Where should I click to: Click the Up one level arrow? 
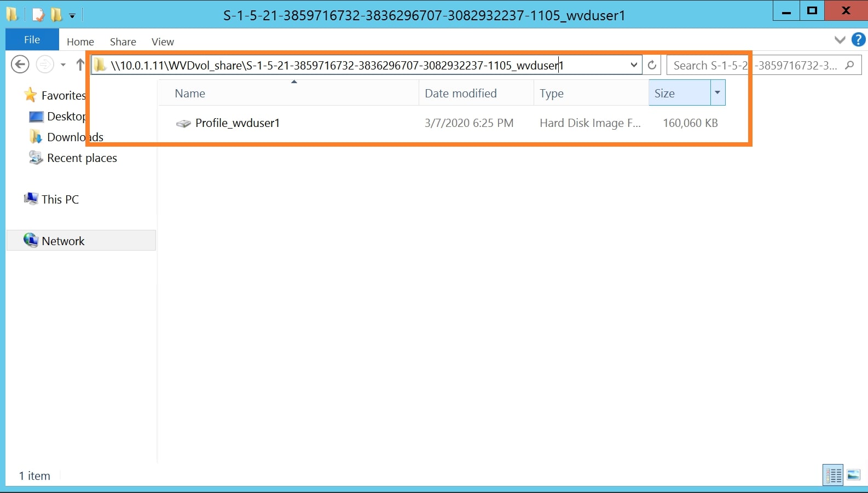tap(80, 65)
